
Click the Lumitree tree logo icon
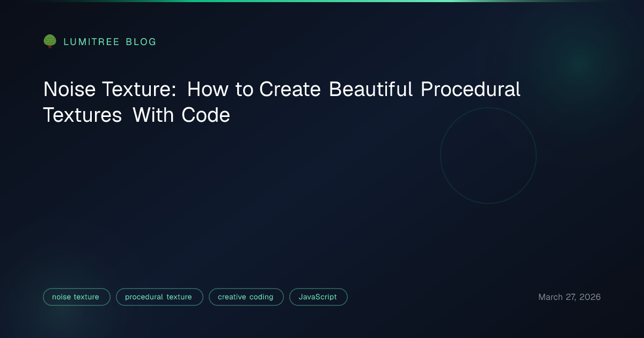coord(50,41)
